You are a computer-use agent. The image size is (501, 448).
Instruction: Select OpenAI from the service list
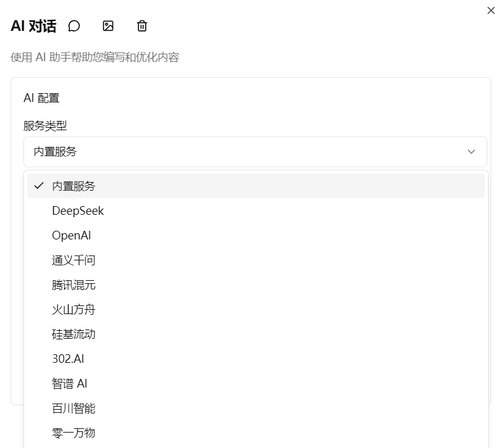pyautogui.click(x=71, y=235)
